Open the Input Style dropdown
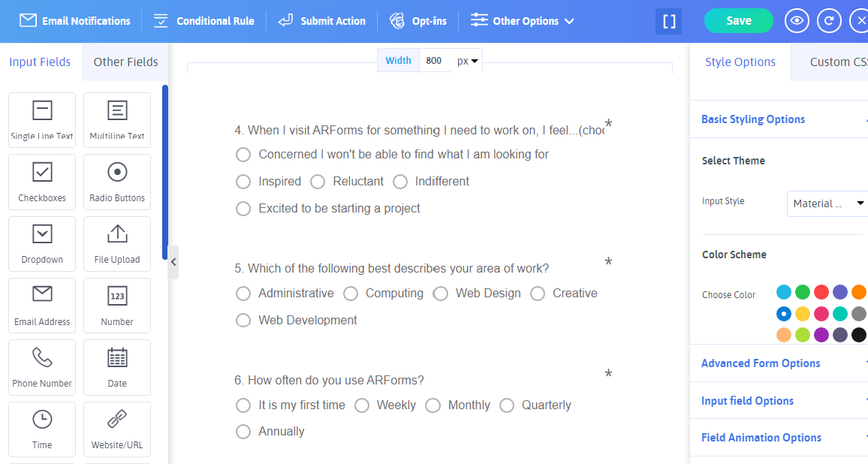This screenshot has width=868, height=464. pyautogui.click(x=827, y=203)
